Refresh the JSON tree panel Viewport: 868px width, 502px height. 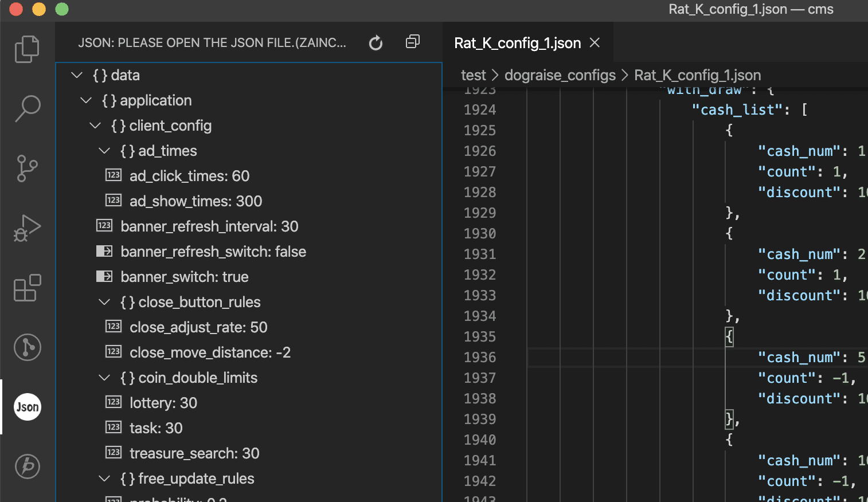click(x=376, y=43)
